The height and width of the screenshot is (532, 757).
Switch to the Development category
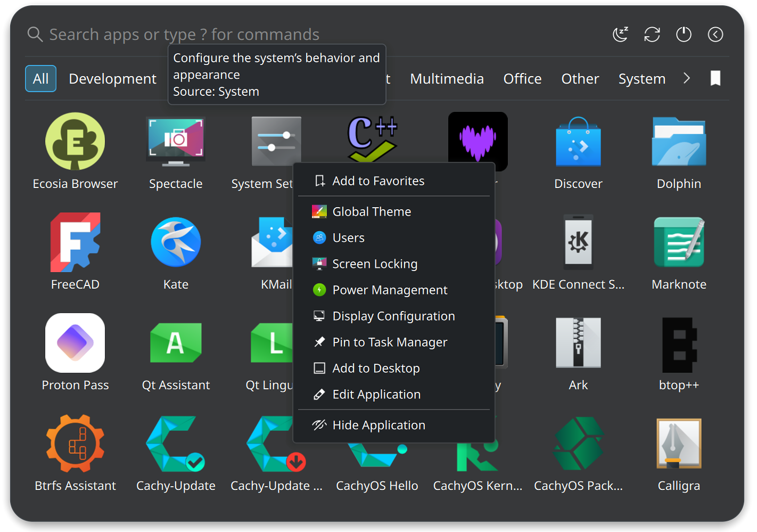(112, 79)
